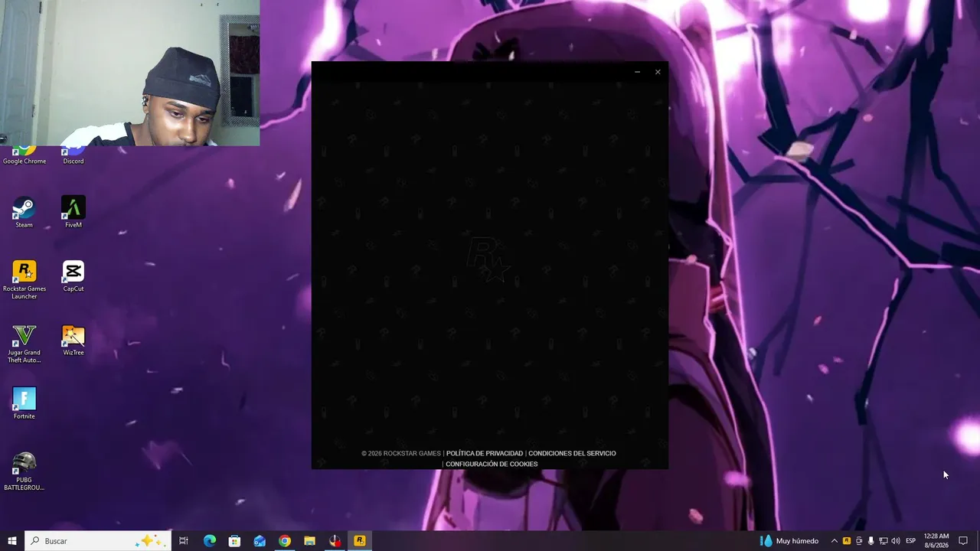Switch to the red-dot recording app on taskbar
The image size is (980, 551).
335,541
